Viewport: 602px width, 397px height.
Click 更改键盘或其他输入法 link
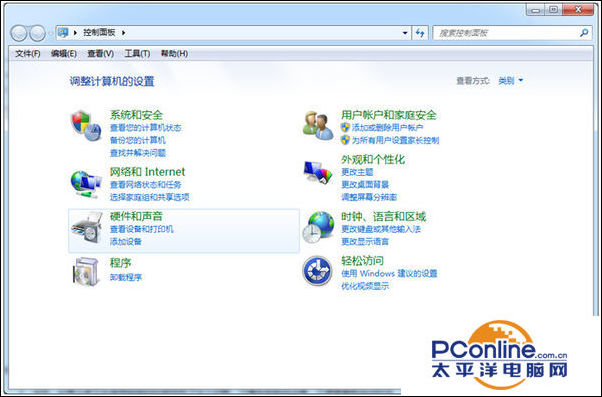[x=381, y=229]
